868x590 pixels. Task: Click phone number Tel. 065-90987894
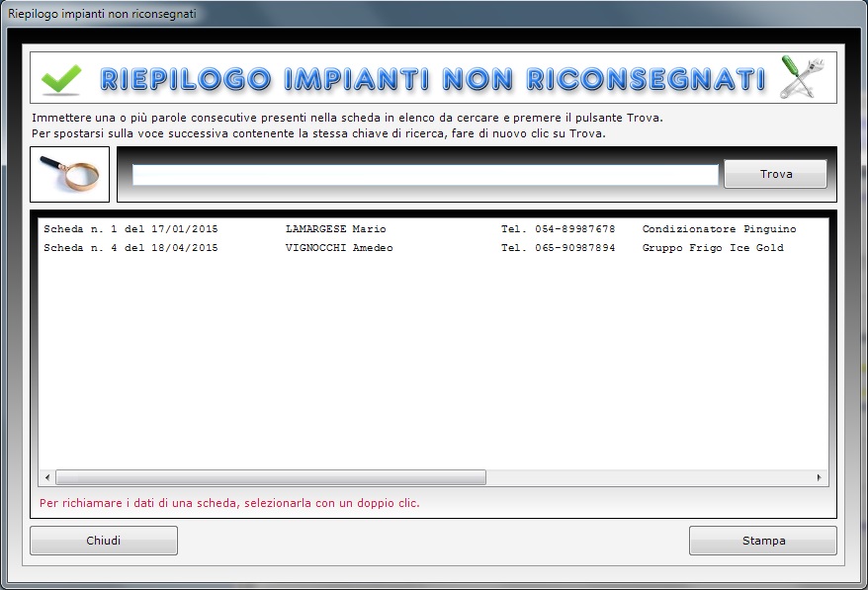click(558, 248)
